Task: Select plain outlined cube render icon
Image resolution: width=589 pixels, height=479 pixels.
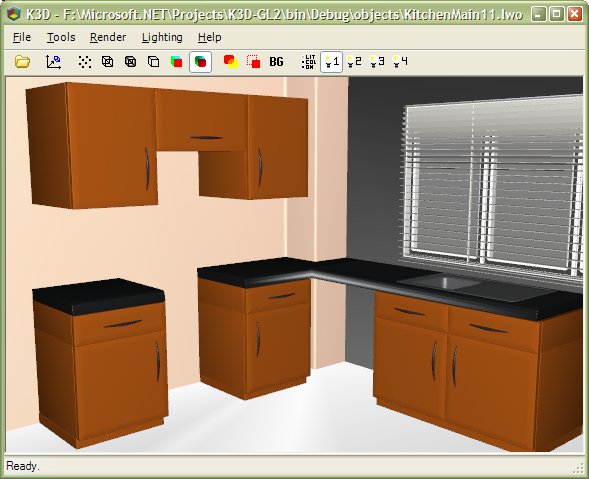Action: point(154,62)
